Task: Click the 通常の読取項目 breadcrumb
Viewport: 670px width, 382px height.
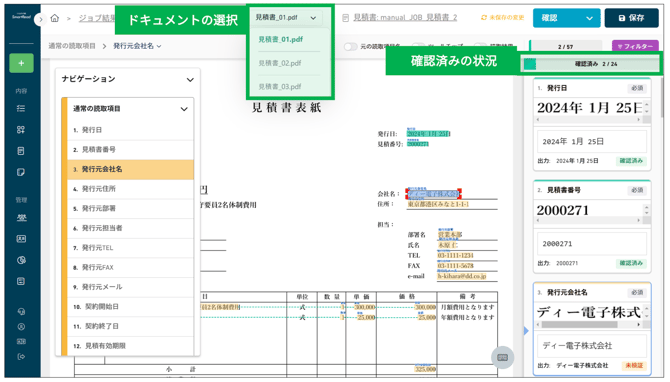Action: click(72, 46)
